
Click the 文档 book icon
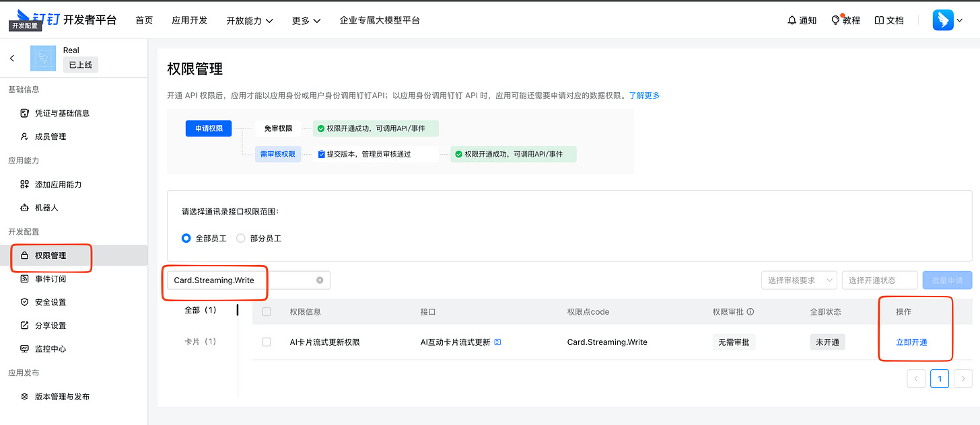coord(879,20)
